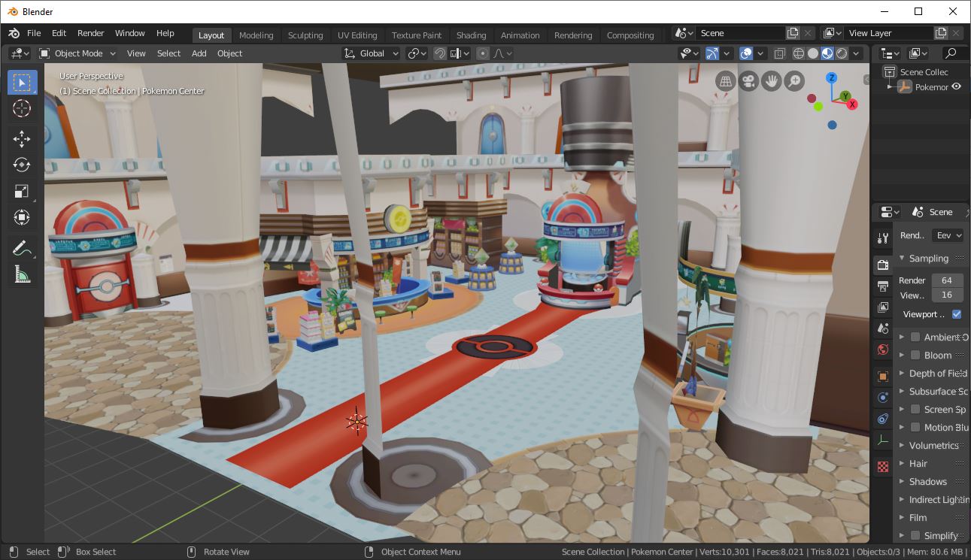Screen dimensions: 971x560
Task: Select the Transform tool
Action: pos(22,217)
